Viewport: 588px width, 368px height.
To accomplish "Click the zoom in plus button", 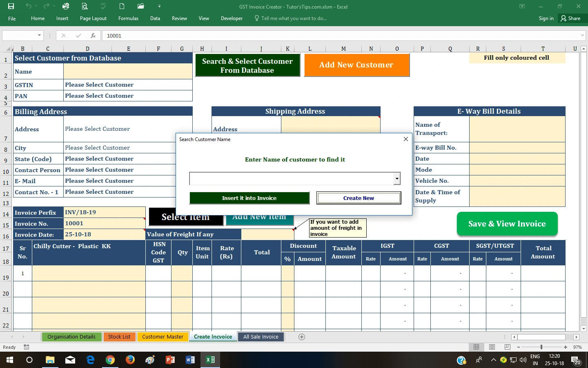I will tap(566, 347).
